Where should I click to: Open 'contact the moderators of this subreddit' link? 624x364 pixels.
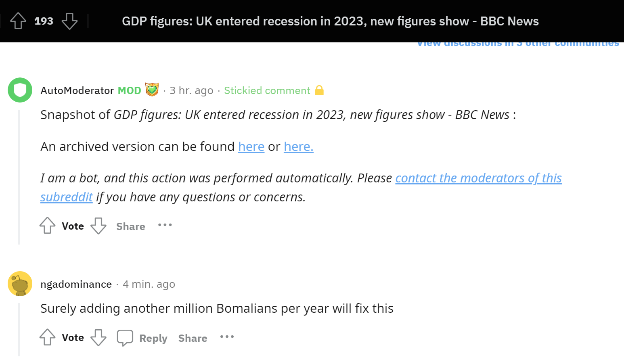[x=301, y=187]
